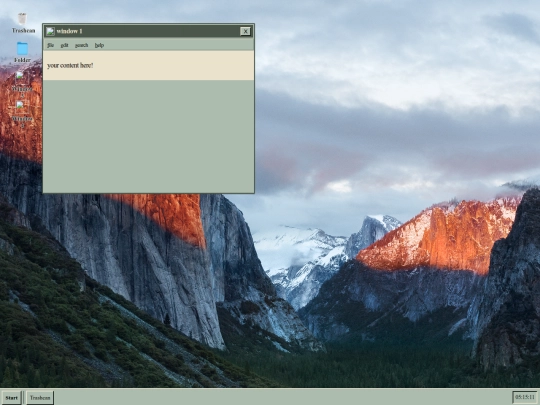Select the Trashcan taskbar button
540x405 pixels.
40,398
